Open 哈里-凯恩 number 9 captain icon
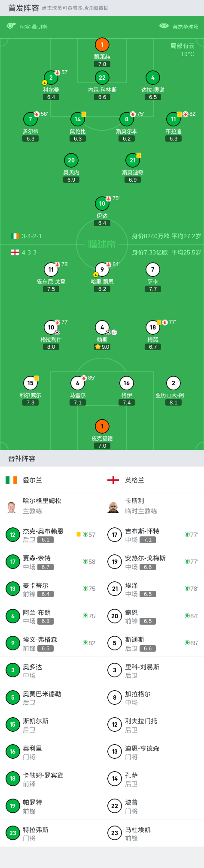The width and height of the screenshot is (204, 868). tap(102, 269)
